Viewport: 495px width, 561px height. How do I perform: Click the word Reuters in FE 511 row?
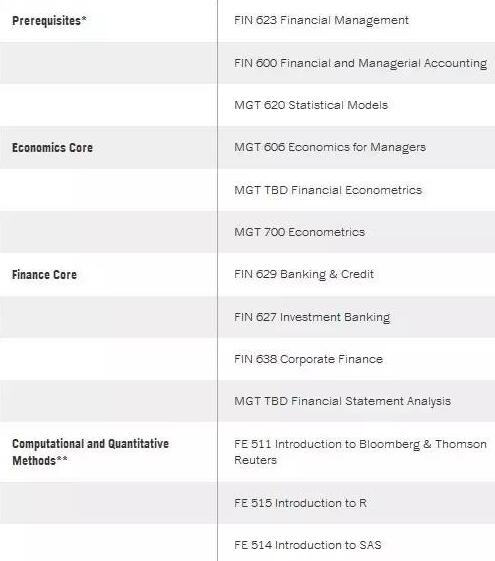255,460
